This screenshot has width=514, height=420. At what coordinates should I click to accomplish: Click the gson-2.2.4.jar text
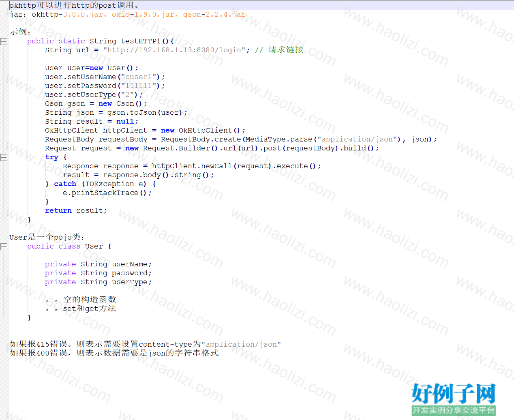click(x=214, y=15)
